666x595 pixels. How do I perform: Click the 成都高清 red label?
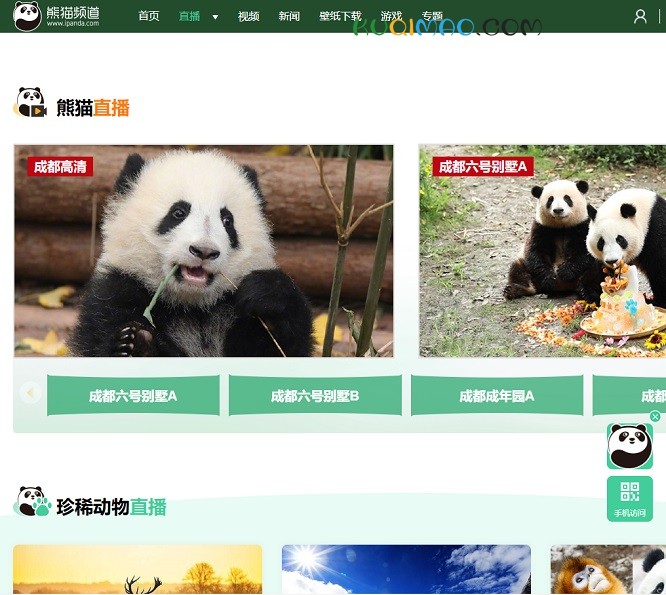point(60,166)
